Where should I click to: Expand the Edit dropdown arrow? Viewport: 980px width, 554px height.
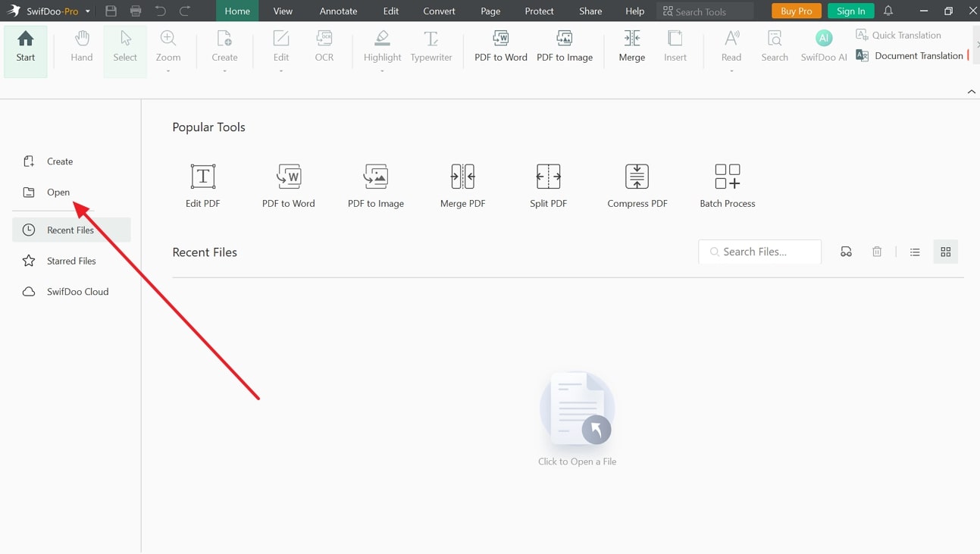pos(281,71)
